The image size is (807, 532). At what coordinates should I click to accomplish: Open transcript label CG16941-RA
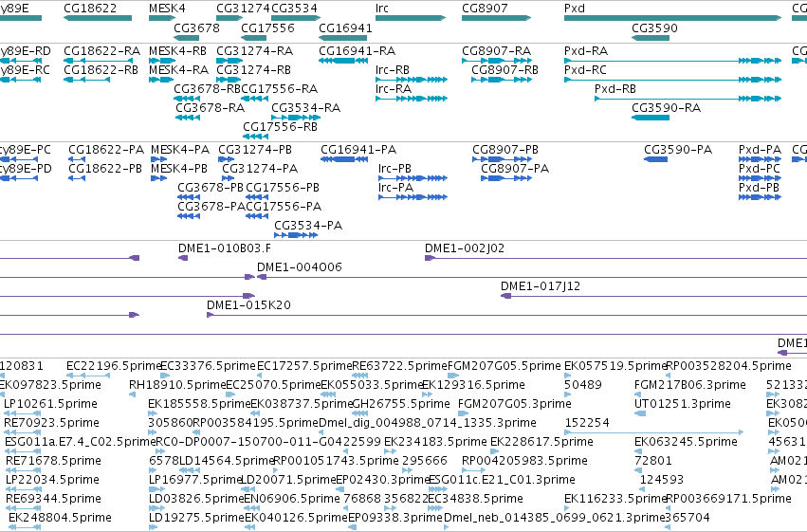358,51
